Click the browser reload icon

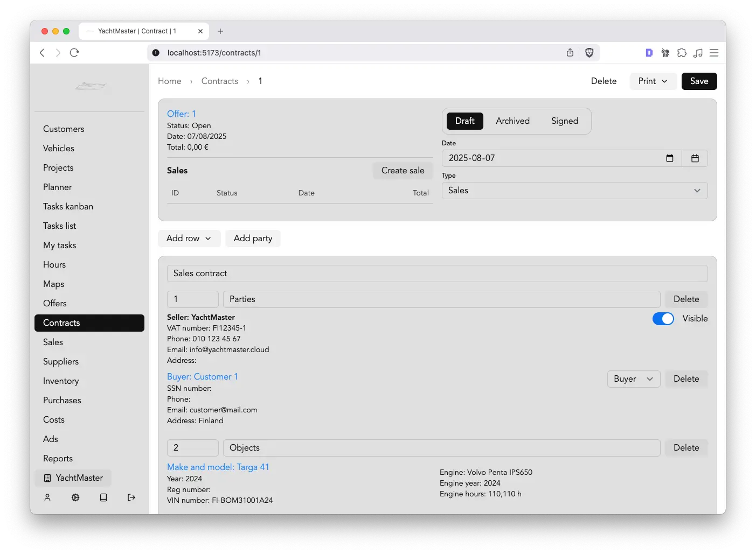point(74,53)
